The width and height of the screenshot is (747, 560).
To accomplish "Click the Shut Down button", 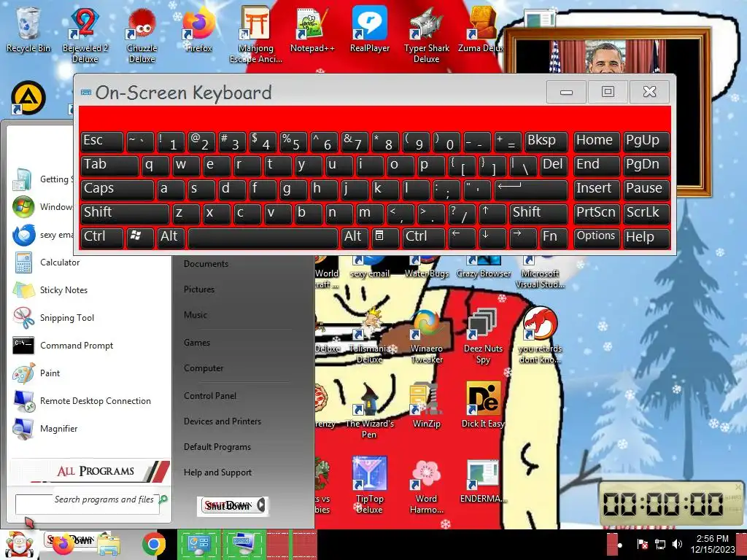I will pyautogui.click(x=228, y=506).
